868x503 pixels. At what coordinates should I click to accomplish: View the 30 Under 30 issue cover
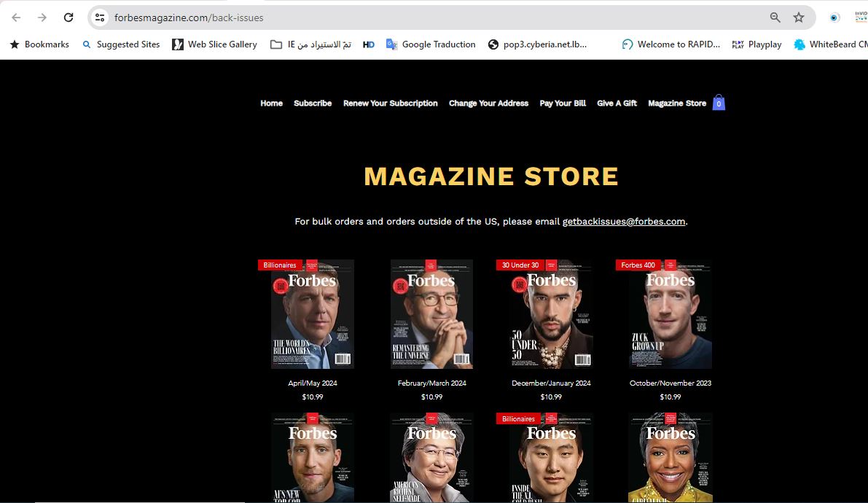tap(551, 314)
